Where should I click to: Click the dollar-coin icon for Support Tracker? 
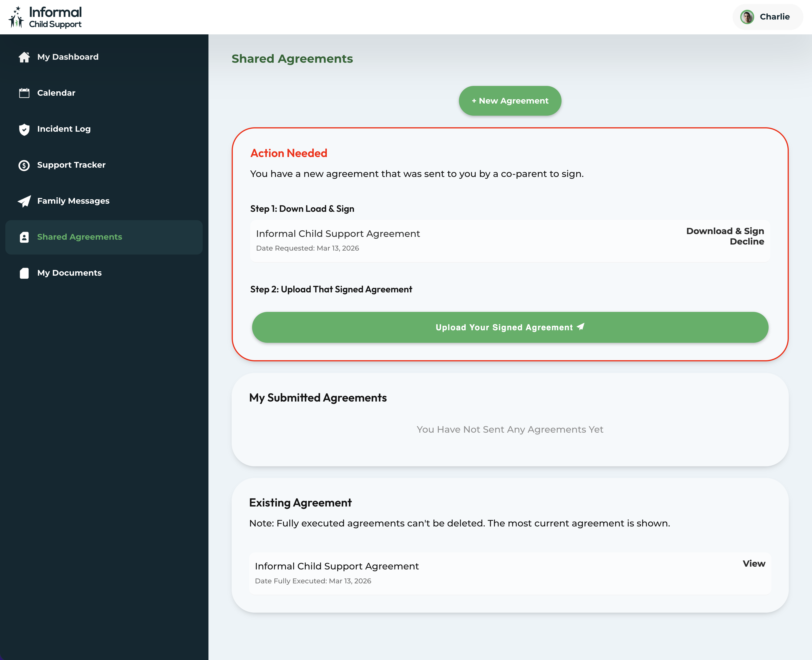(x=24, y=165)
